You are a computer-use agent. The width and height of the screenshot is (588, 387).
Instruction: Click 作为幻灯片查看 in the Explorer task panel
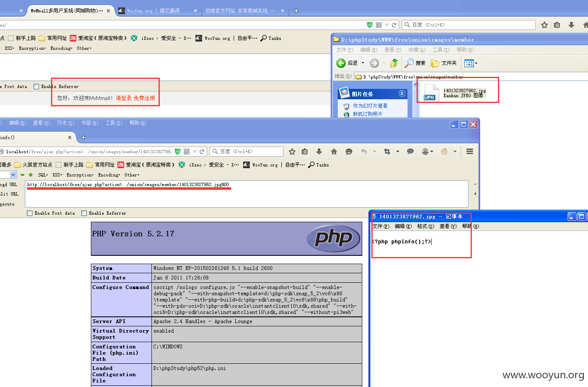[370, 106]
